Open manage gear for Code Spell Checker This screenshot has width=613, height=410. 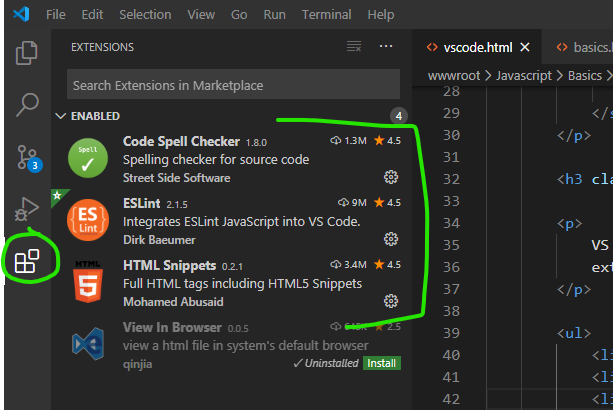pos(391,177)
